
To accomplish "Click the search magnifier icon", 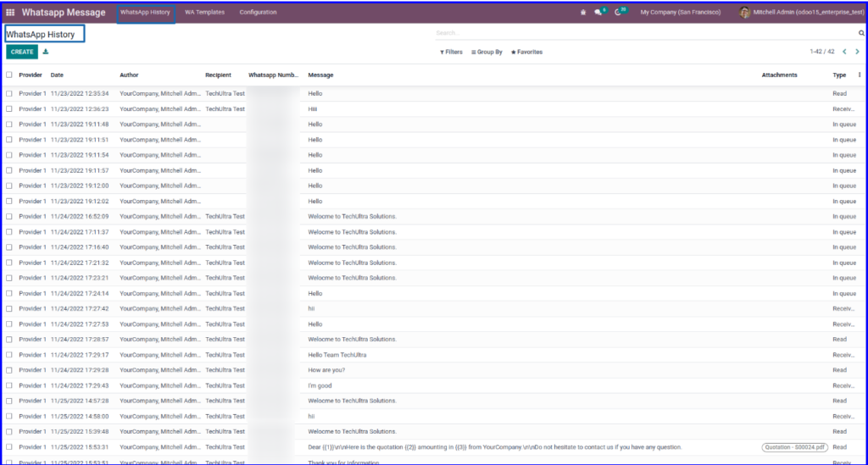I will point(861,33).
